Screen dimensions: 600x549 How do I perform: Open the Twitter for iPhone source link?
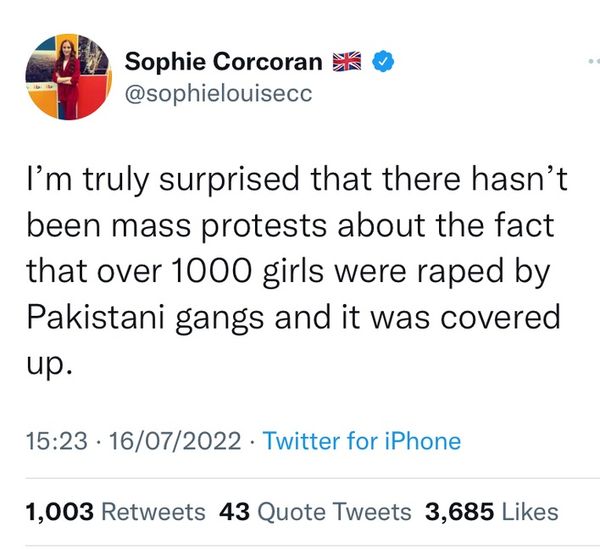pyautogui.click(x=362, y=441)
